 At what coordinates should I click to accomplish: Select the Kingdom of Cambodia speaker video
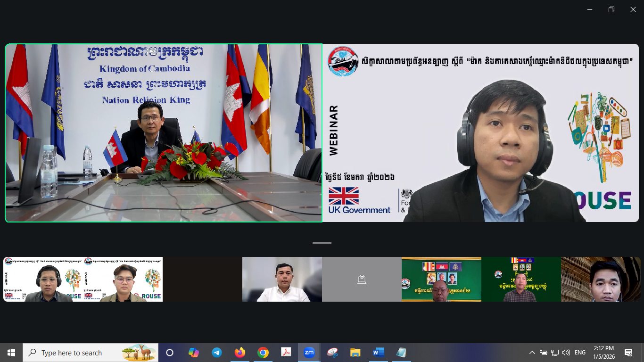164,133
